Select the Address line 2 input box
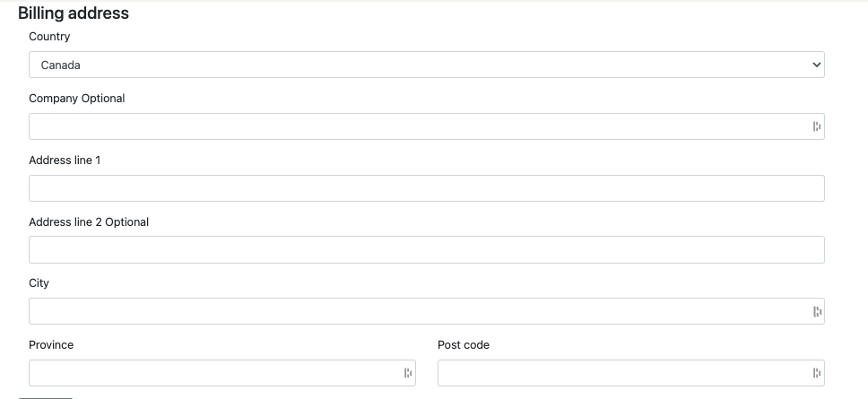This screenshot has width=868, height=399. click(x=426, y=250)
